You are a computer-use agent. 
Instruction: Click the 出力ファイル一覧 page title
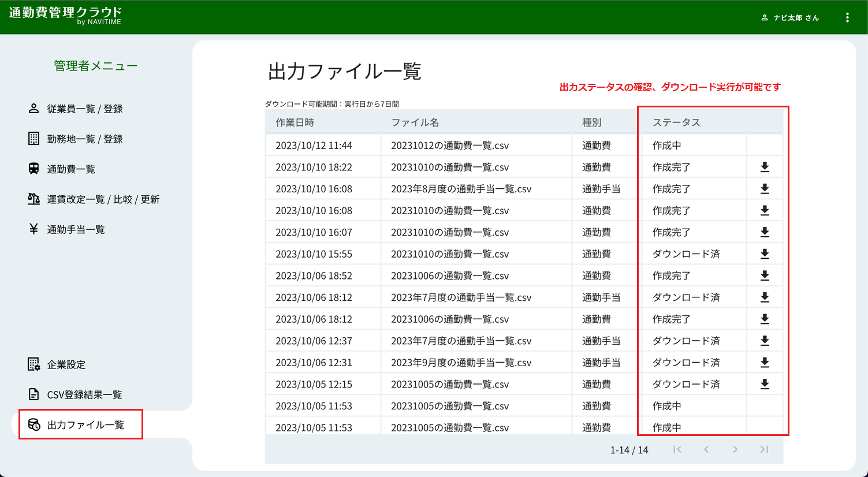(345, 72)
